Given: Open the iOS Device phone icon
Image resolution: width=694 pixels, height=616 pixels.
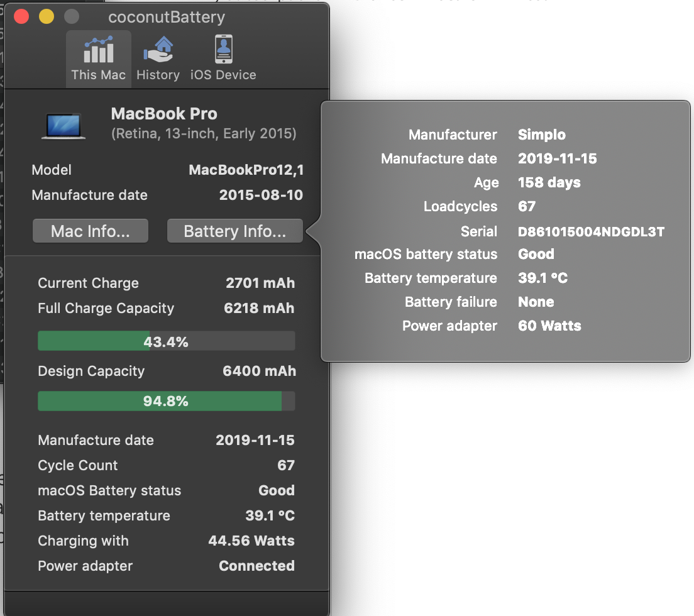Looking at the screenshot, I should click(224, 49).
